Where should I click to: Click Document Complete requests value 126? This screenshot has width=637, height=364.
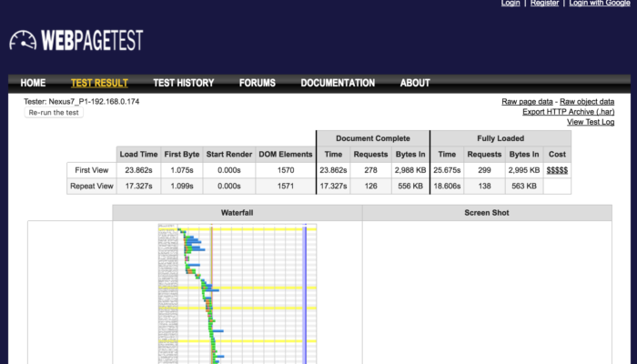tap(370, 186)
